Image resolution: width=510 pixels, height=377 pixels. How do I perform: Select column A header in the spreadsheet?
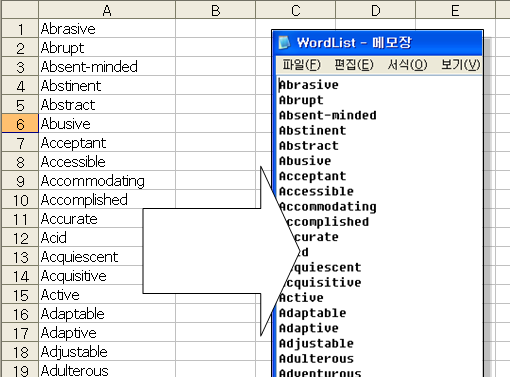coord(107,10)
